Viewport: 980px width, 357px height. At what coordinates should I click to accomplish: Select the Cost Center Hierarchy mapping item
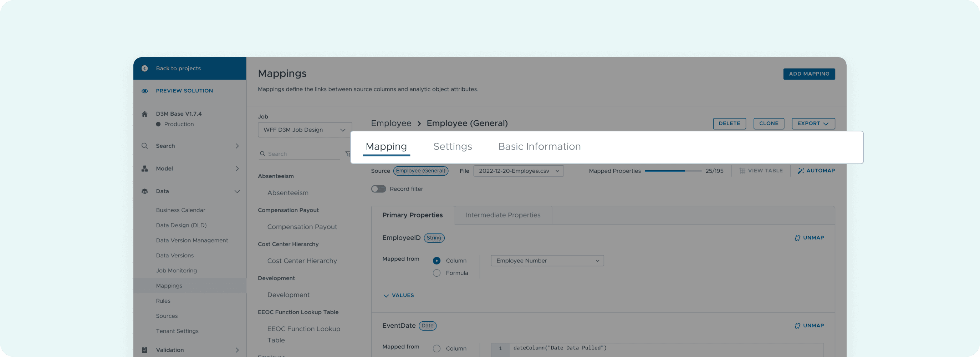pyautogui.click(x=302, y=261)
